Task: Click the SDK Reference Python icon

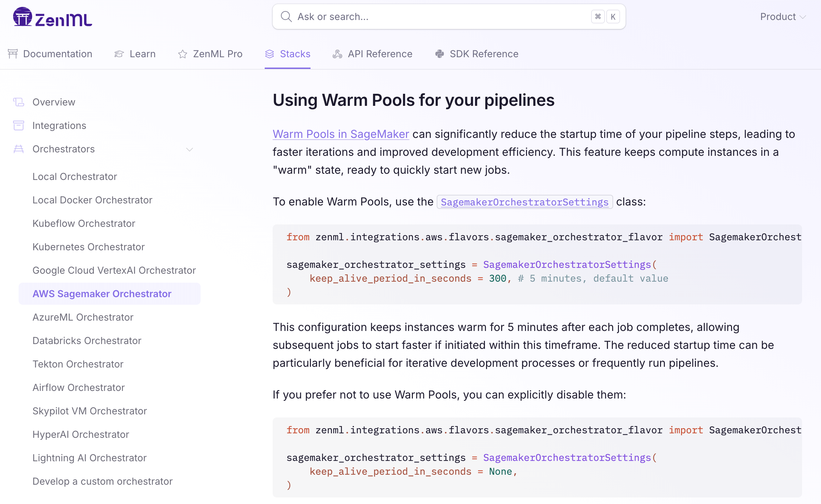Action: 439,54
